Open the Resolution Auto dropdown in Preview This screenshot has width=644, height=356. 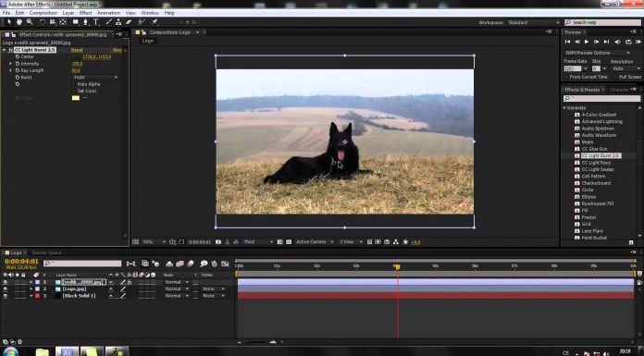point(625,68)
